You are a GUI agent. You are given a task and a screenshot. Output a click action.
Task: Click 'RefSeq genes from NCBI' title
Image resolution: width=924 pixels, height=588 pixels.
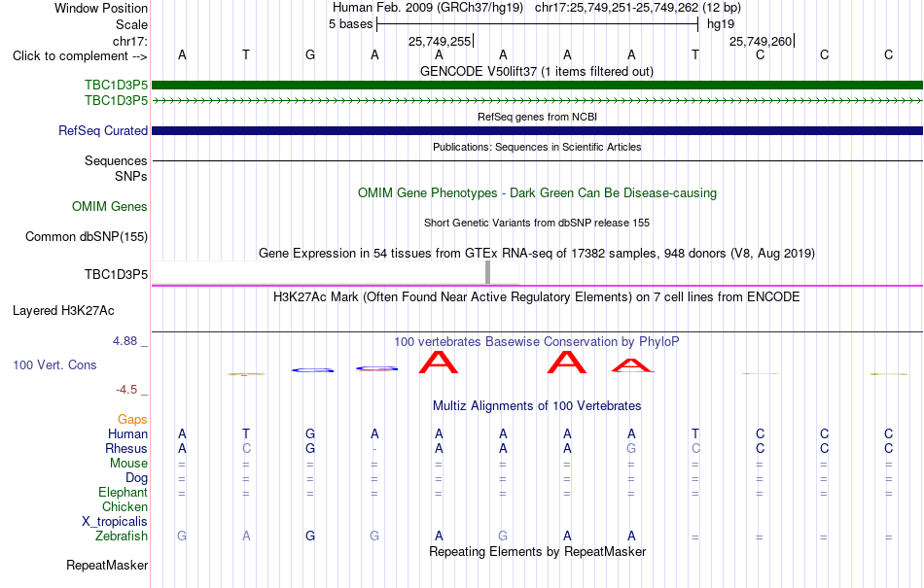[x=537, y=118]
